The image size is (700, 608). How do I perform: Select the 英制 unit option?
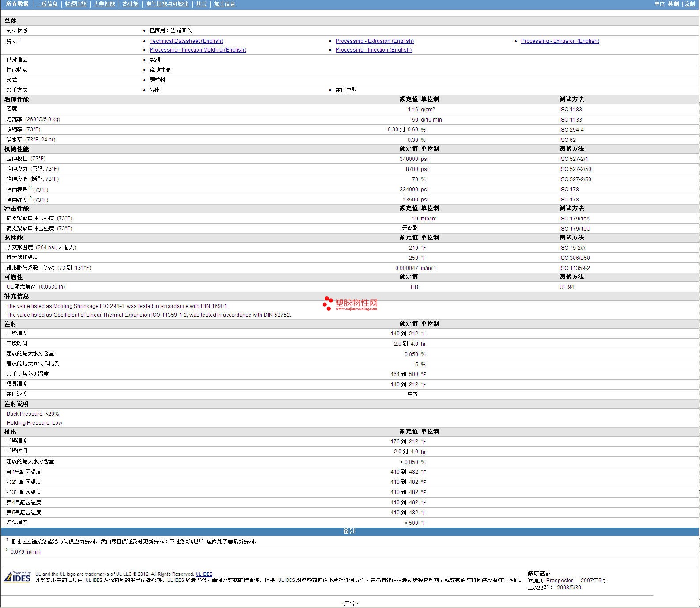coord(673,4)
